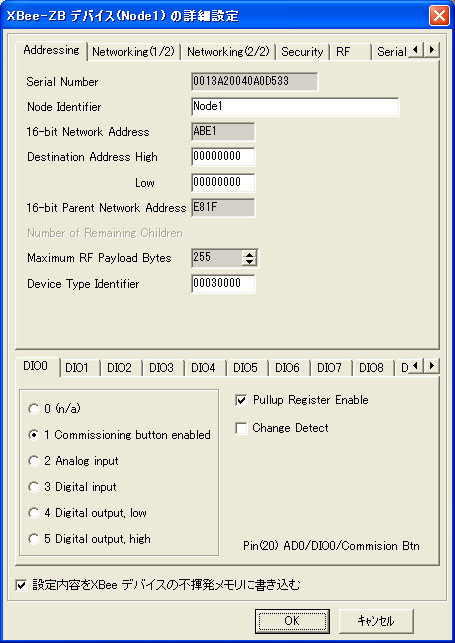Image resolution: width=455 pixels, height=643 pixels.
Task: Decrease Maximum RF Payload Bytes value
Action: [x=249, y=262]
